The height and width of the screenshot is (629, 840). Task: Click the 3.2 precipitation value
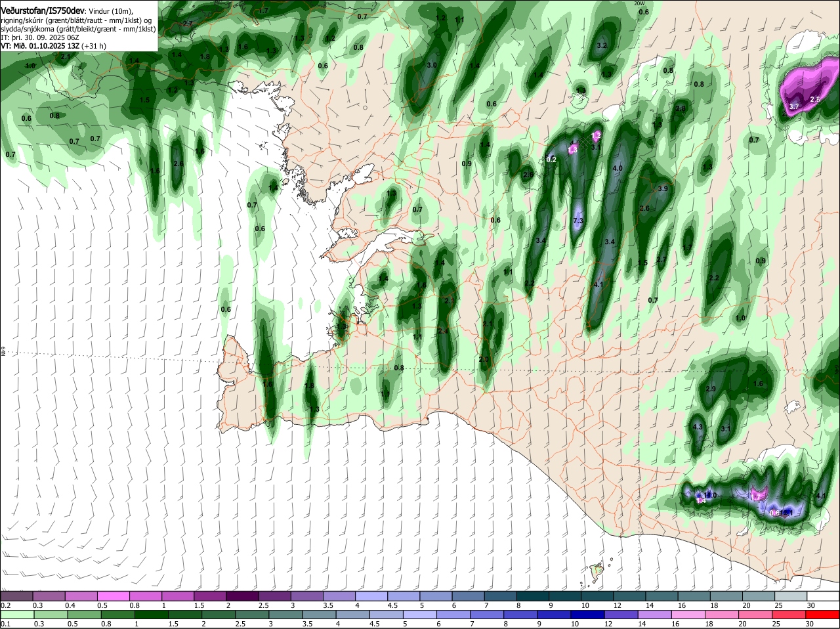click(602, 45)
